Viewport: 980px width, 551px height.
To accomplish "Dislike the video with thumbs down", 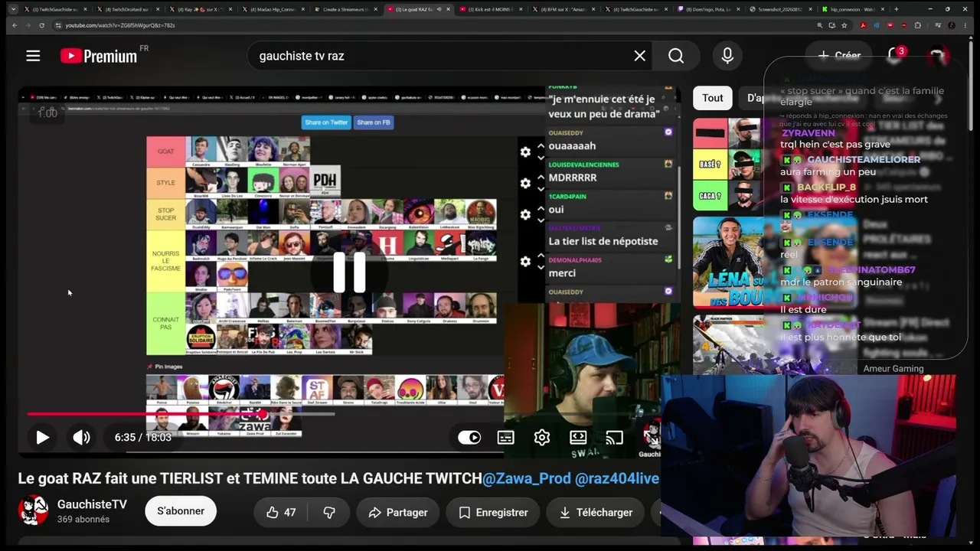I will pos(329,513).
